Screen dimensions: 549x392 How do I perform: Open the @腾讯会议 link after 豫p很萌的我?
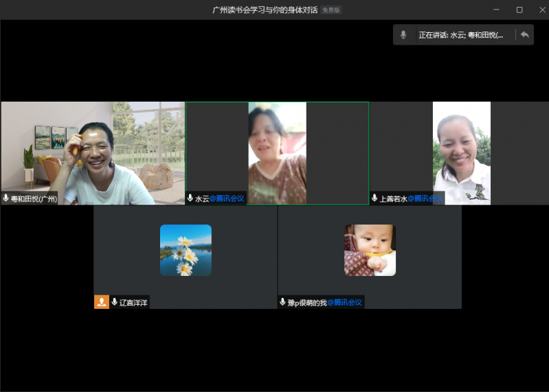click(x=344, y=302)
